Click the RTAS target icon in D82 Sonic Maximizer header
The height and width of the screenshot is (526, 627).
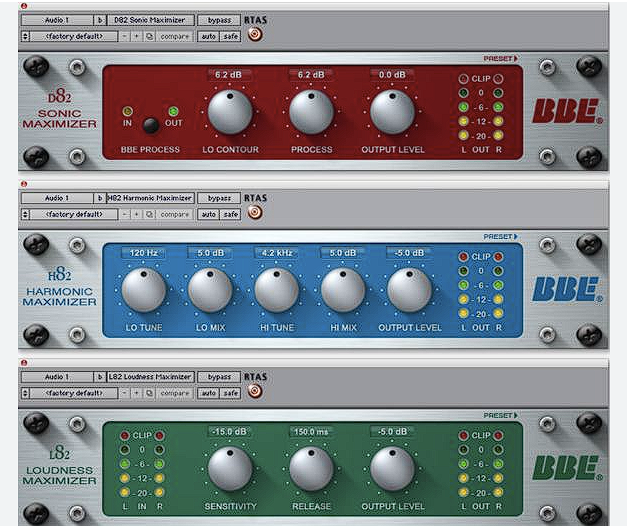pos(255,34)
